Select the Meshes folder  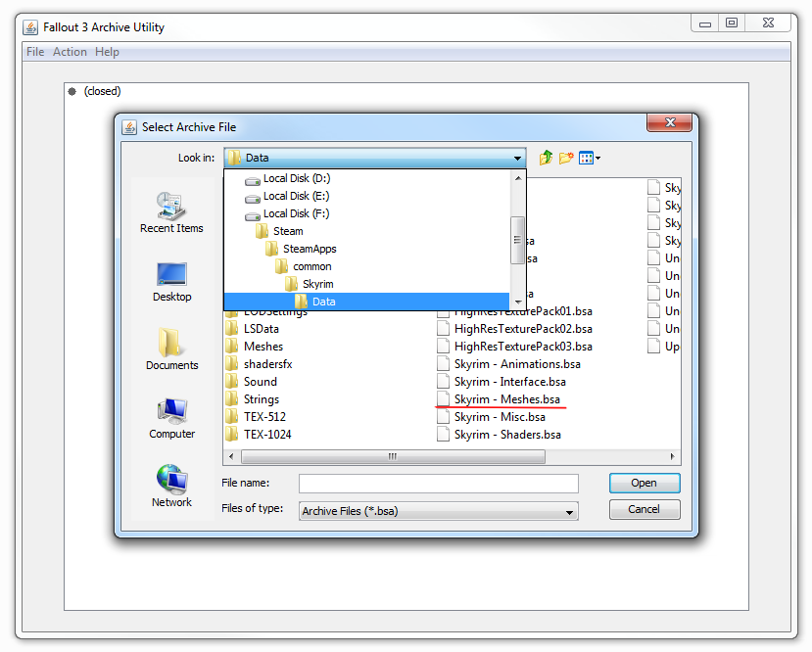(x=255, y=347)
